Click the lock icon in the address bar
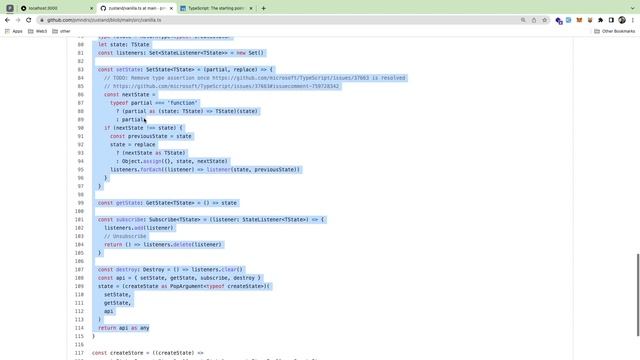The width and height of the screenshot is (640, 360). tap(42, 20)
